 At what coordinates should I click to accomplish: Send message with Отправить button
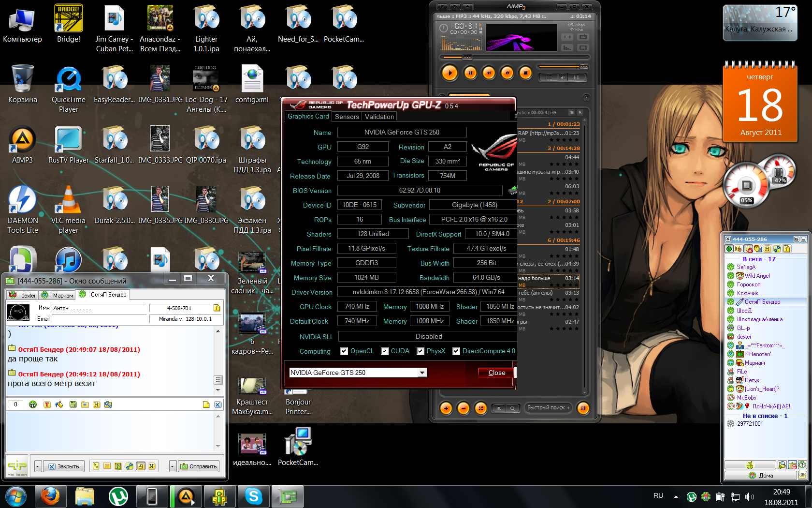pos(199,466)
